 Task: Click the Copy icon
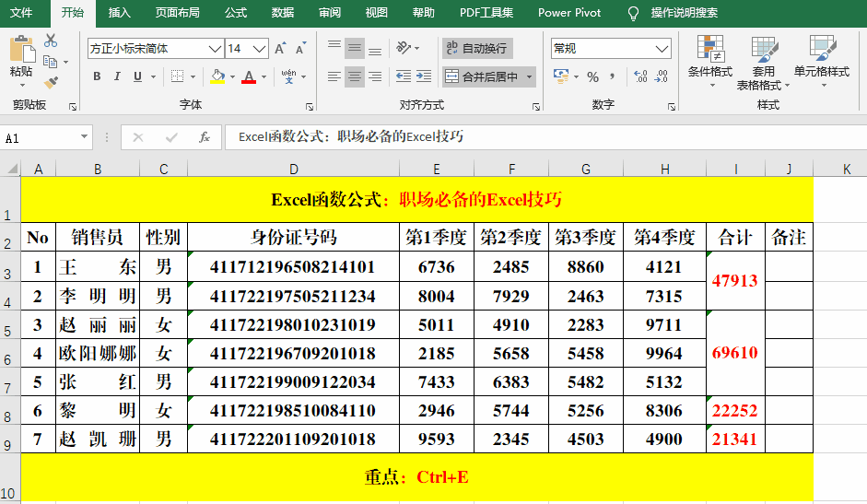pos(51,62)
